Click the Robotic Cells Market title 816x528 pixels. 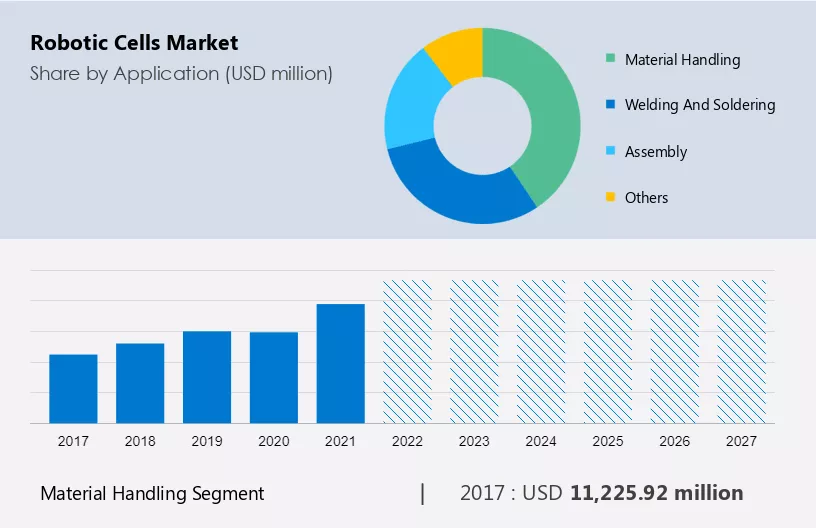(134, 43)
